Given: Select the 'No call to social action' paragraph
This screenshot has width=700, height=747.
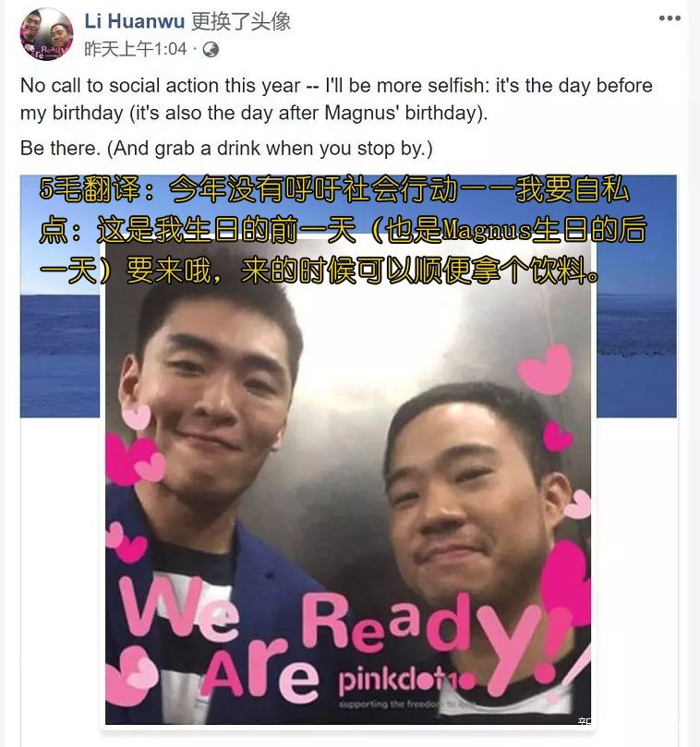Looking at the screenshot, I should coord(336,99).
